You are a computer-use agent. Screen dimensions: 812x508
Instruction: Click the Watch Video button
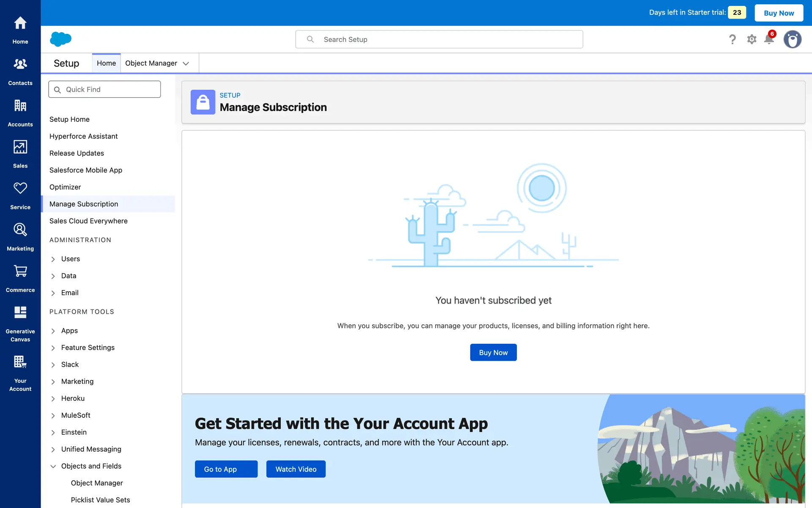click(x=296, y=469)
